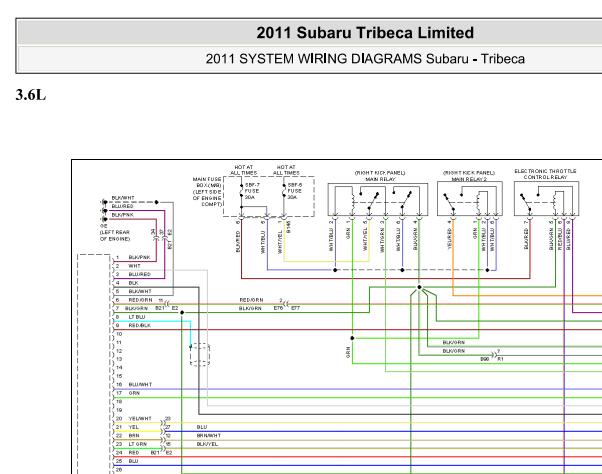Click connector pin '2 WHT'

(x=129, y=266)
